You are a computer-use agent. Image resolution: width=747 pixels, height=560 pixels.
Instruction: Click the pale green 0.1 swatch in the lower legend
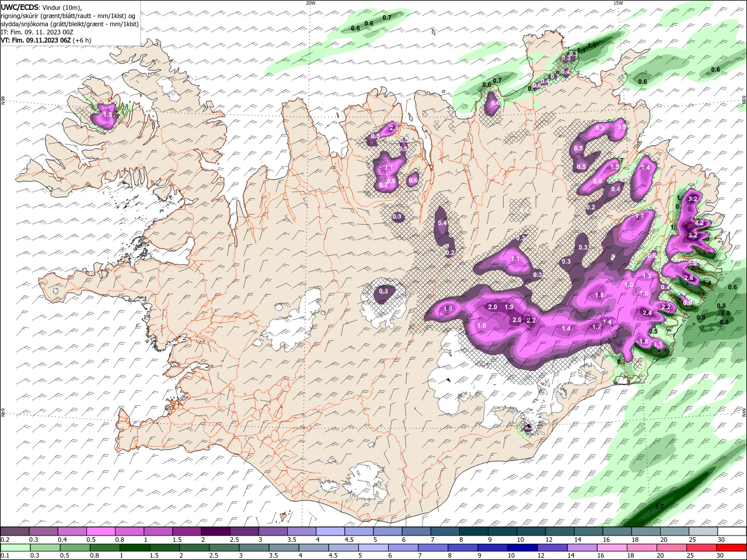[16, 548]
